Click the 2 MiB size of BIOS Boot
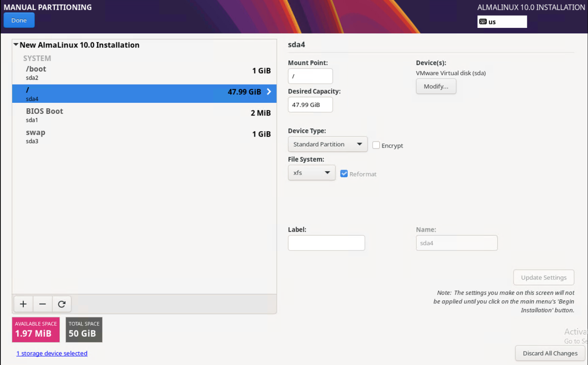588x365 pixels. coord(261,113)
